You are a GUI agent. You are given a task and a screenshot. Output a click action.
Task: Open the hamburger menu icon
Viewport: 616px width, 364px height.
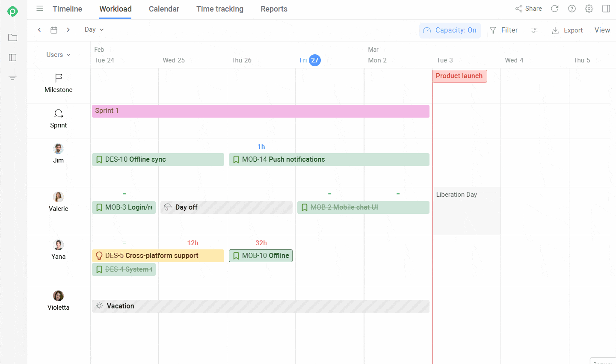(40, 9)
